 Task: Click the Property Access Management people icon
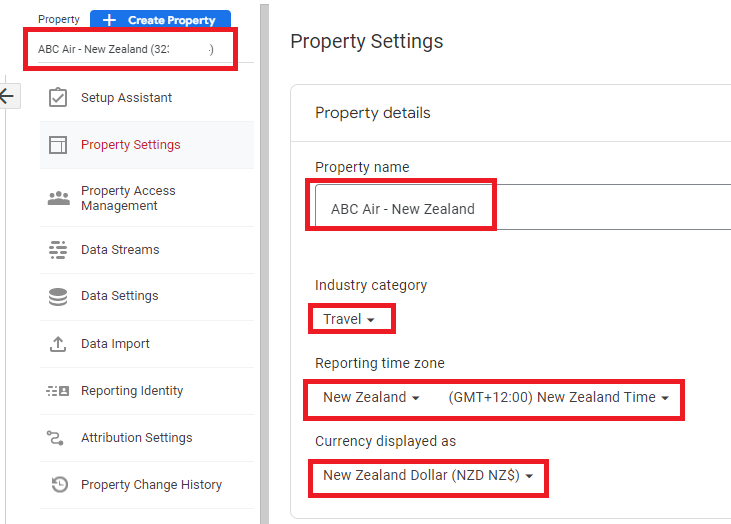coord(58,198)
